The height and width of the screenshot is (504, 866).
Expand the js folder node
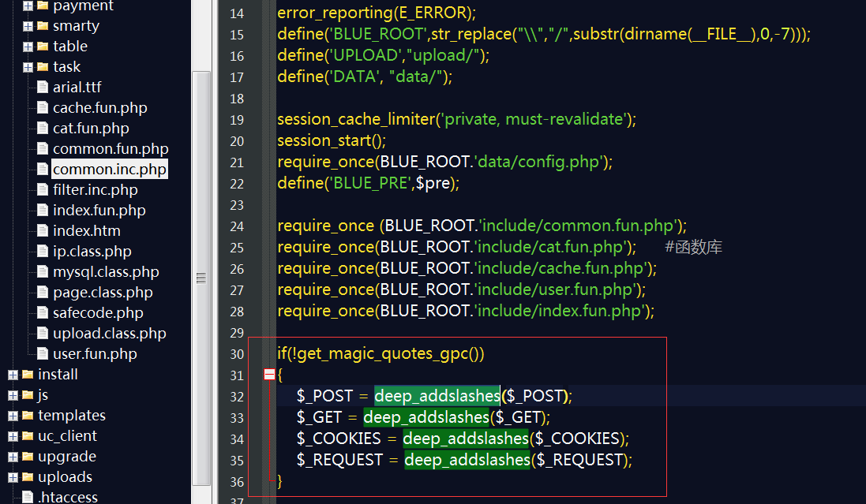(x=13, y=395)
